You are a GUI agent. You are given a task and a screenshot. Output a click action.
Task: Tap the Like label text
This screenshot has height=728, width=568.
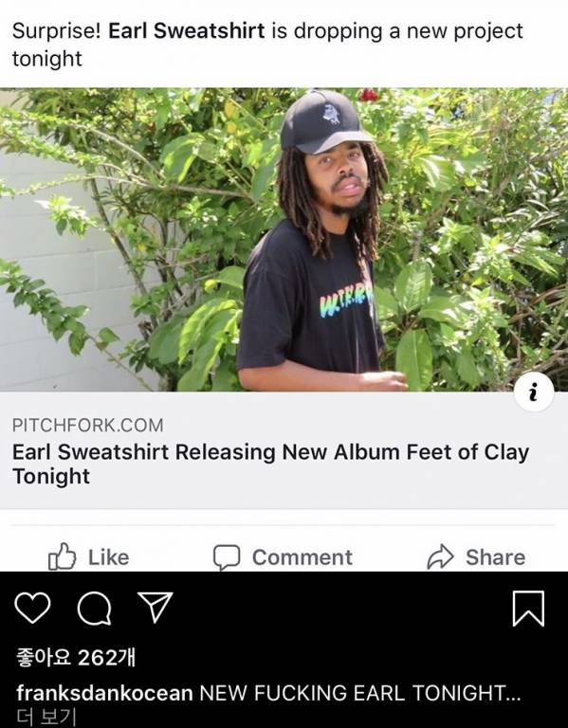(x=109, y=557)
